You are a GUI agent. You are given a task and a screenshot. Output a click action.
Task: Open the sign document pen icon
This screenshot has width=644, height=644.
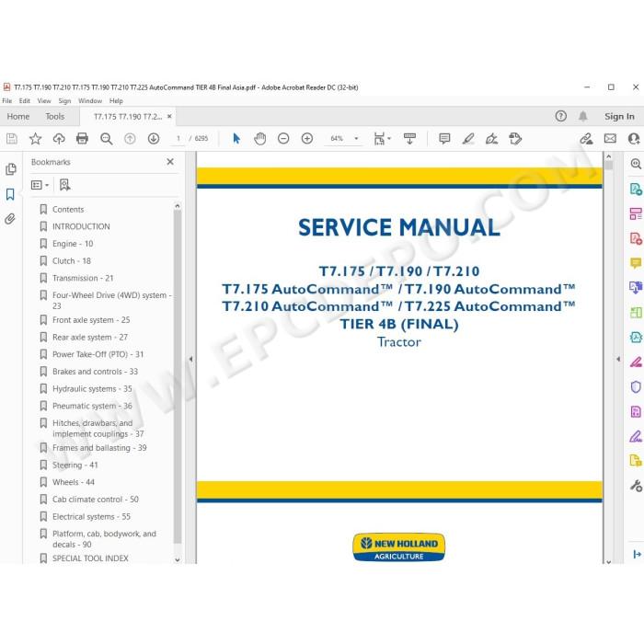click(x=491, y=138)
